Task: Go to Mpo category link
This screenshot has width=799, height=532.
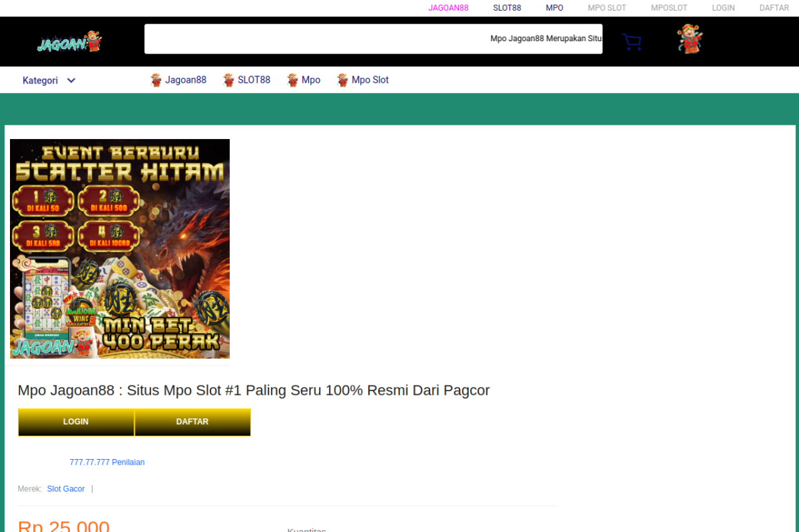Action: click(x=311, y=80)
